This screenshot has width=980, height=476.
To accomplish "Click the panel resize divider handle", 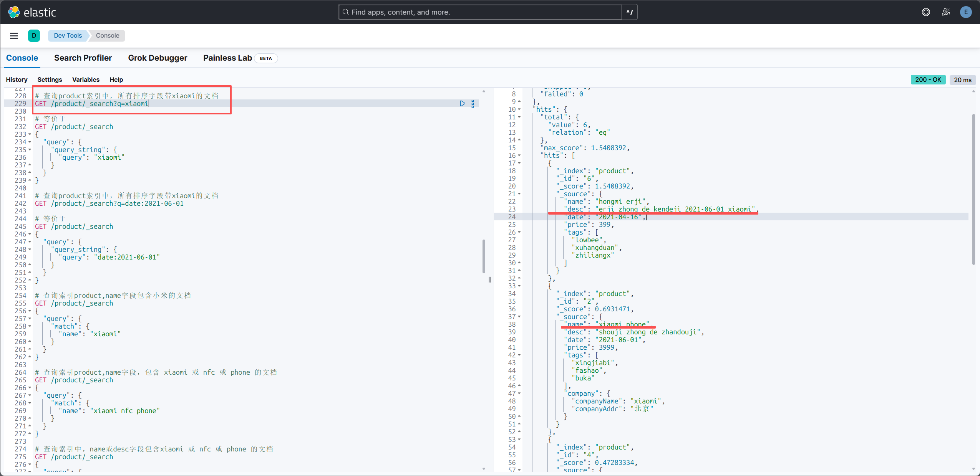I will tap(490, 279).
